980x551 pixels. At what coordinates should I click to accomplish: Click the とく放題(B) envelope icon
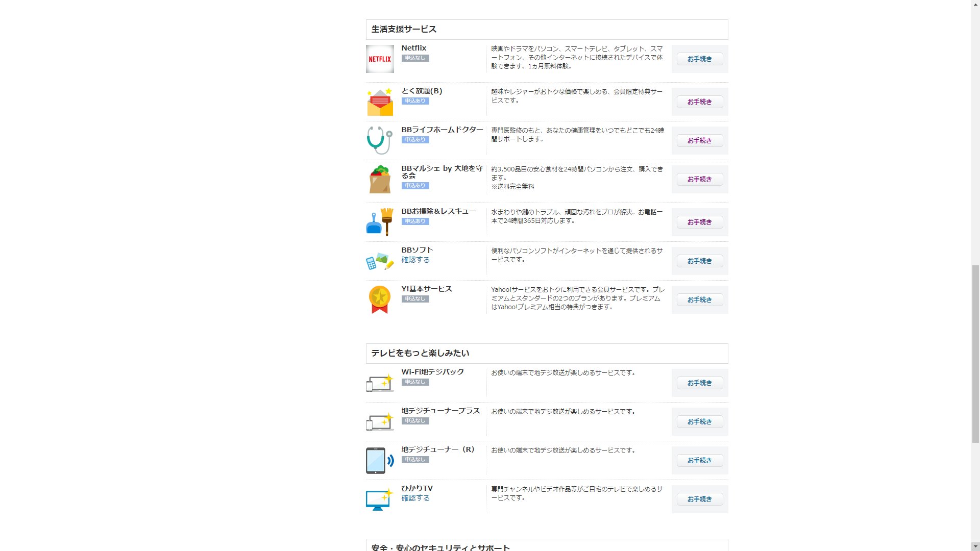(x=380, y=102)
